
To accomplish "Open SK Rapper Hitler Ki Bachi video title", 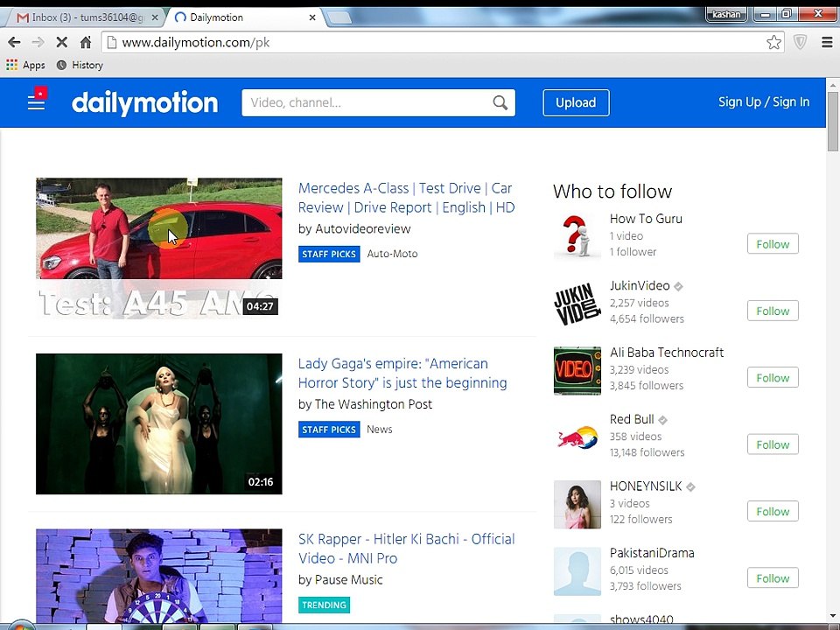I will [x=406, y=549].
